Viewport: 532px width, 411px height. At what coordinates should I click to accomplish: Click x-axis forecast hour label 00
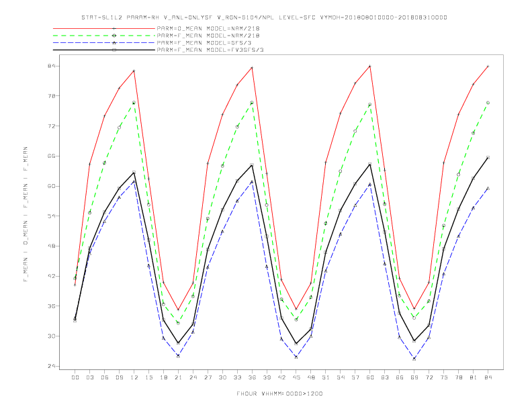click(75, 377)
